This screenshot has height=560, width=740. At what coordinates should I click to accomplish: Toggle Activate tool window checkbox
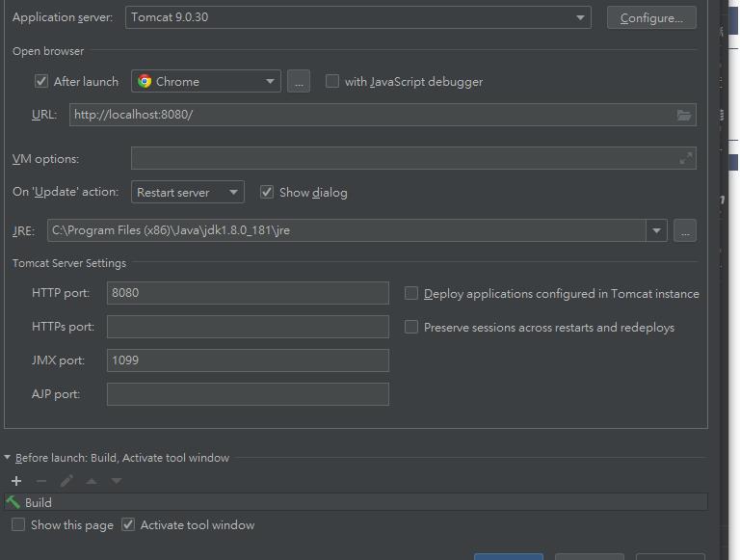point(128,524)
